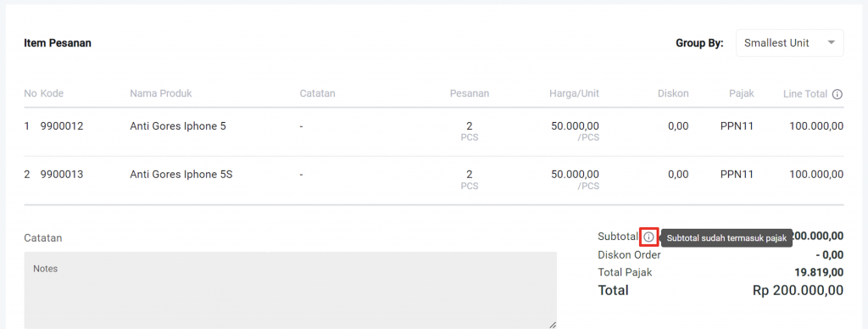
Task: Click the Diskon column header
Action: [674, 93]
